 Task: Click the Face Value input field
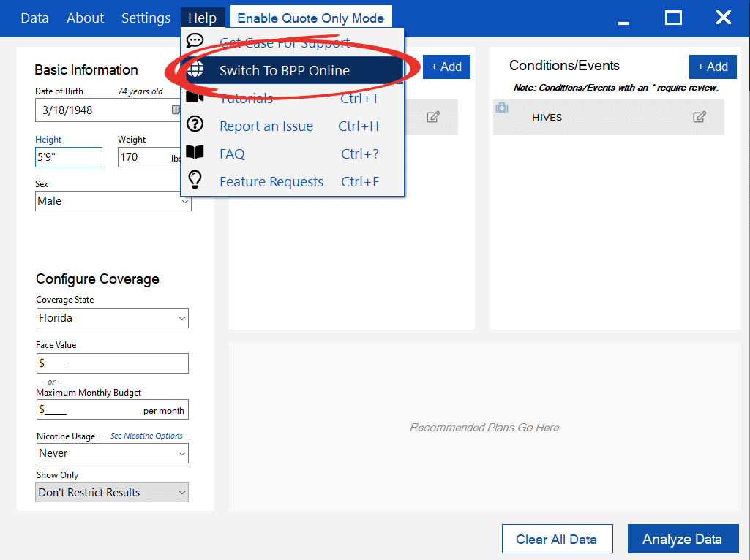point(112,363)
